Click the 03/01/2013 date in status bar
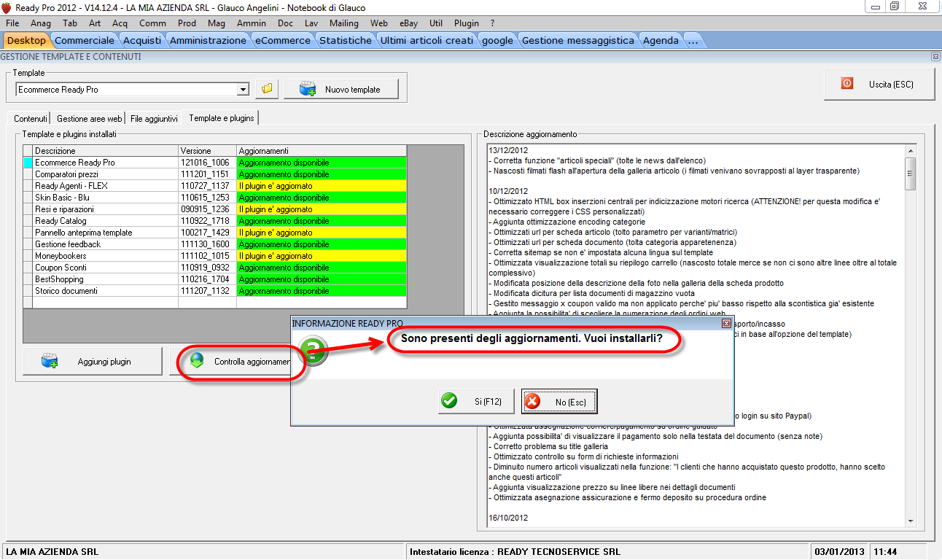This screenshot has height=560, width=942. (840, 552)
